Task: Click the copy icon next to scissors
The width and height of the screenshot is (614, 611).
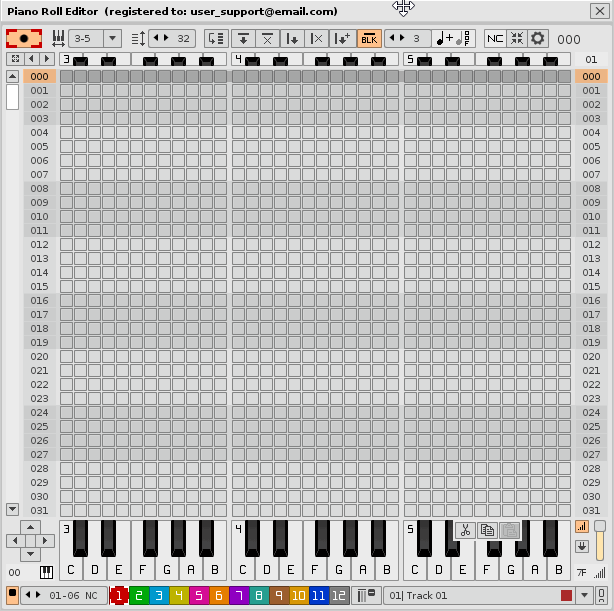Action: (487, 531)
